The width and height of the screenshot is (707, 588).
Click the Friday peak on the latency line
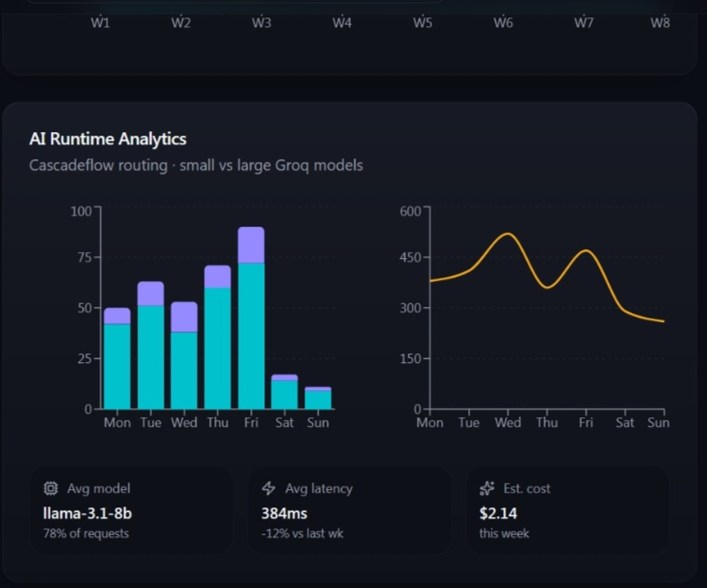(x=585, y=250)
